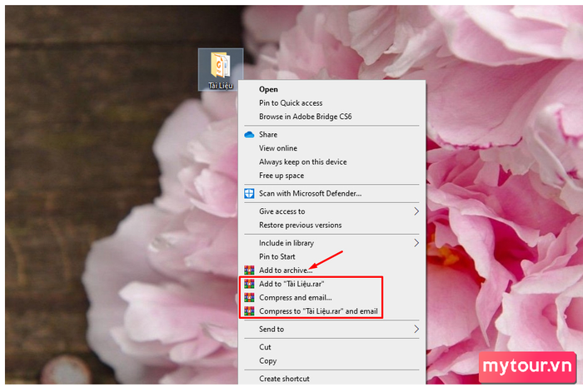Expand the Send to submenu arrow
The image size is (583, 392).
pos(416,330)
